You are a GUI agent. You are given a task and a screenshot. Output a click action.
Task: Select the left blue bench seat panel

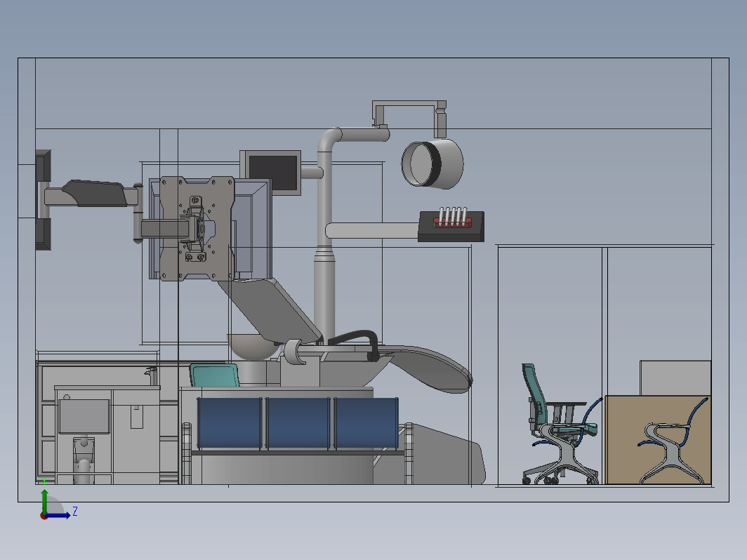[x=229, y=423]
